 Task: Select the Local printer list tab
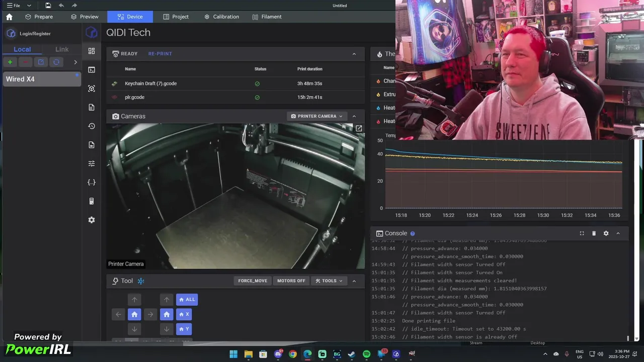(22, 49)
